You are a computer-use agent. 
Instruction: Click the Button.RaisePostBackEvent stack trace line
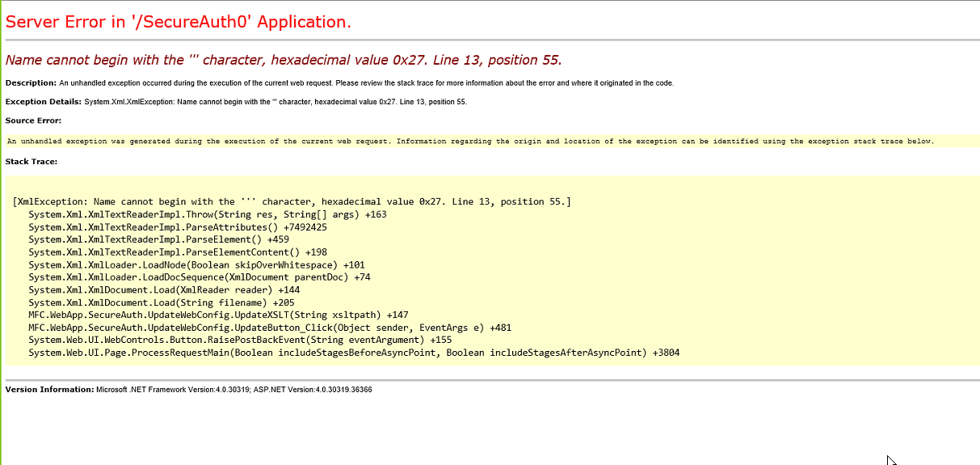[240, 340]
